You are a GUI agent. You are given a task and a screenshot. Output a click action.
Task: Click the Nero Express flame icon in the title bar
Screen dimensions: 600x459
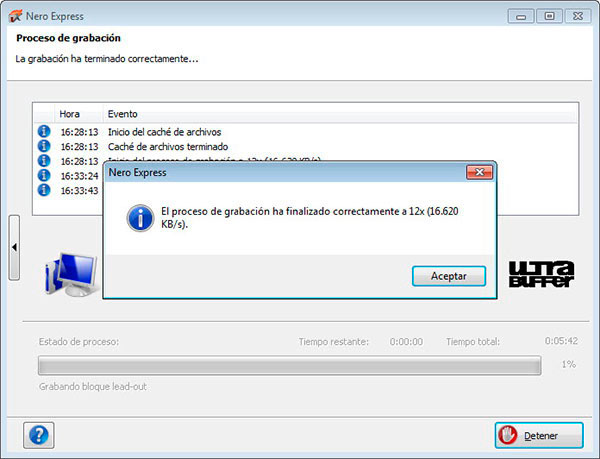[x=15, y=16]
